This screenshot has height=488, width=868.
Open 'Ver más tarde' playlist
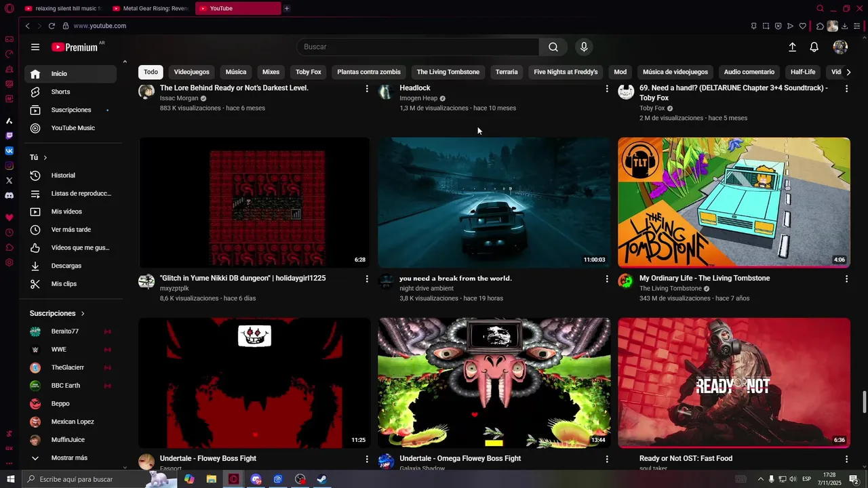coord(71,230)
